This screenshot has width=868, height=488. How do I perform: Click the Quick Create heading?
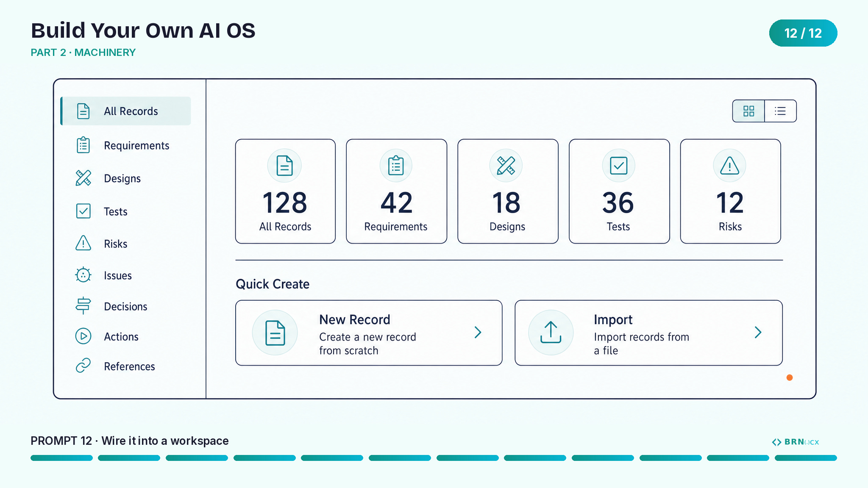pos(273,284)
